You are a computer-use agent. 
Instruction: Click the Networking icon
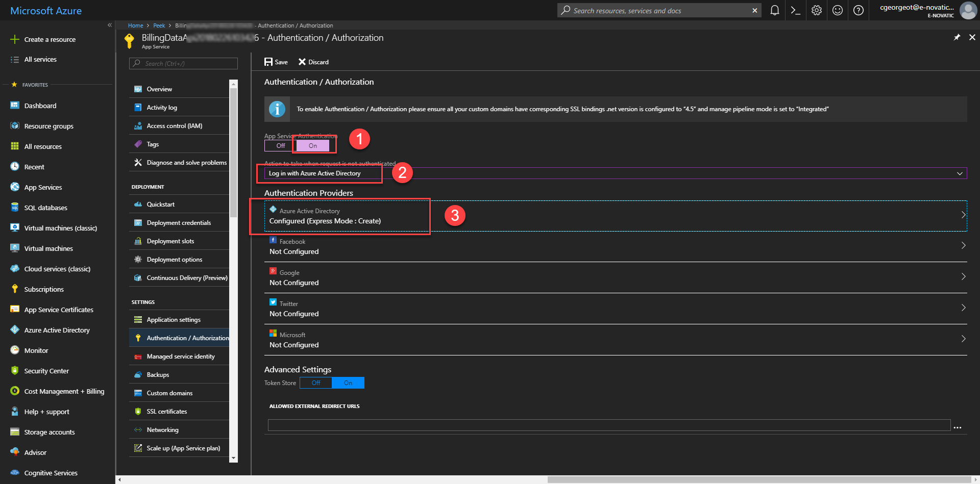pyautogui.click(x=138, y=429)
